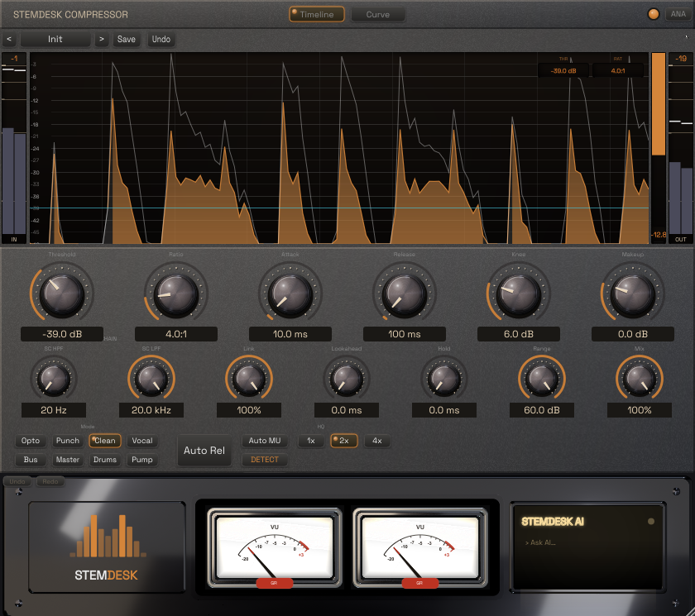Go to previous preset with left arrow
This screenshot has height=616, width=695.
point(9,39)
